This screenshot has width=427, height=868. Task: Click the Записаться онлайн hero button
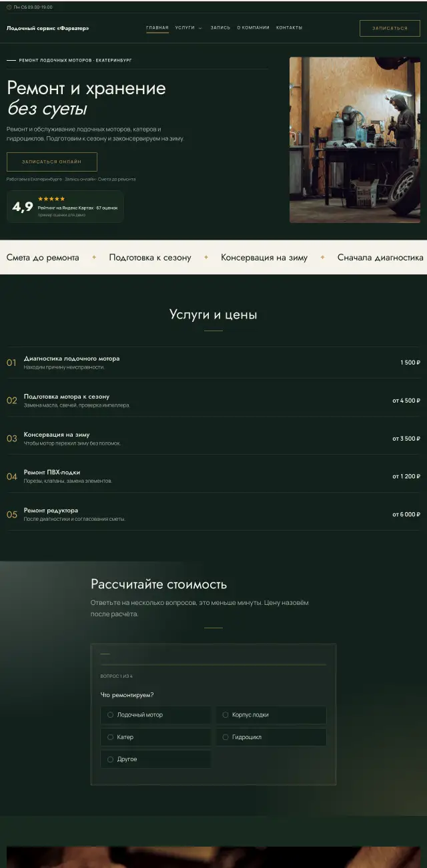[x=52, y=162]
